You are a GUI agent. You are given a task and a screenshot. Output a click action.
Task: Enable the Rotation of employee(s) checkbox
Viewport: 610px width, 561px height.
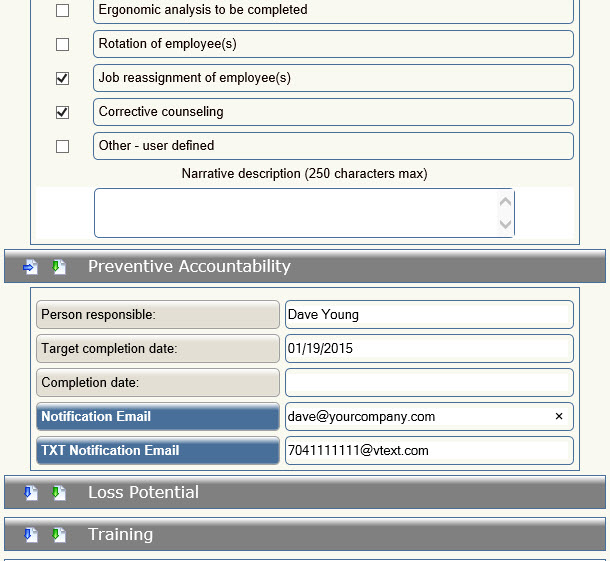[x=63, y=45]
